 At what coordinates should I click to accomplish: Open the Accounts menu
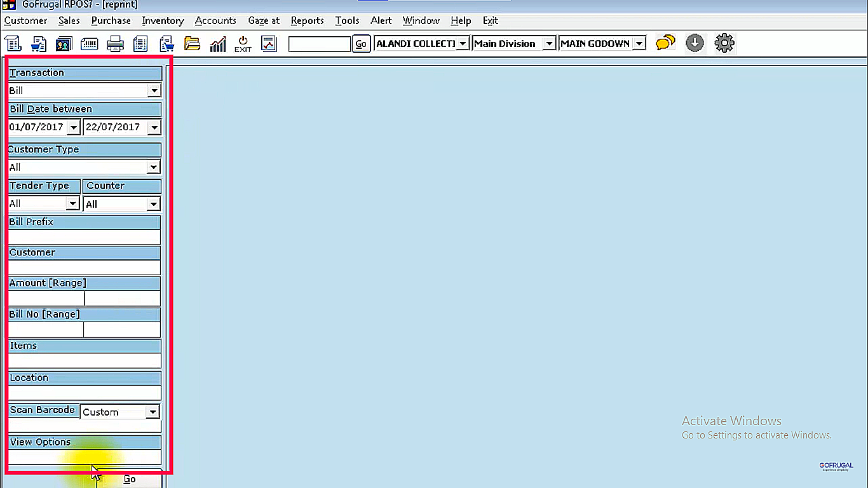[215, 20]
